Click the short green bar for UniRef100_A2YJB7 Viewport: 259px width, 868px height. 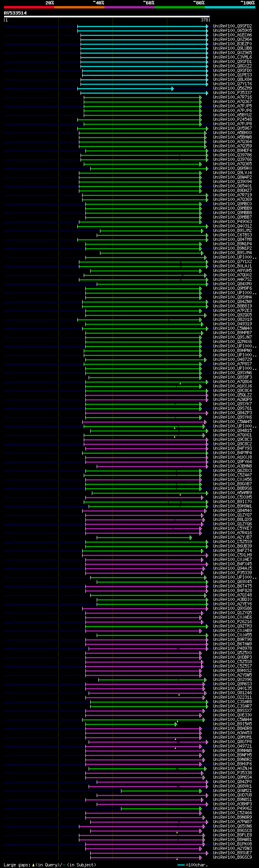click(x=144, y=537)
